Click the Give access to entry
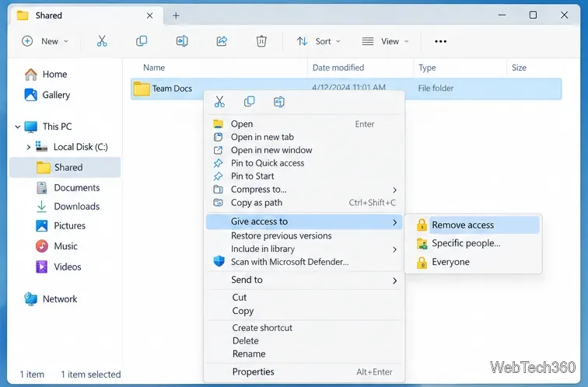Viewport: 588px width, 387px height. point(304,221)
